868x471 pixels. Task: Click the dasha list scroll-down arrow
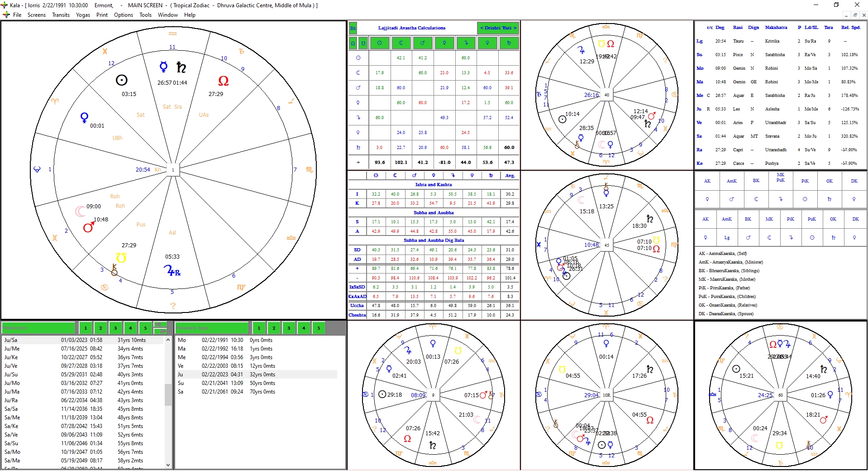pos(168,465)
